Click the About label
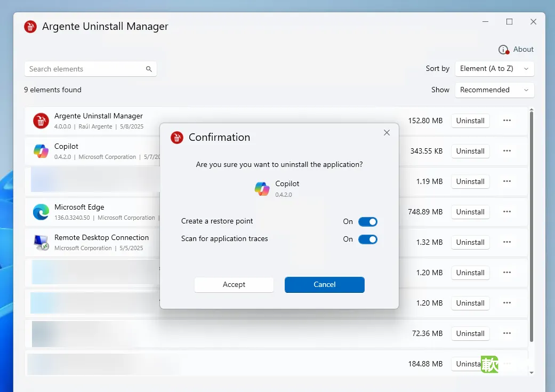This screenshot has width=555, height=392. click(x=523, y=50)
